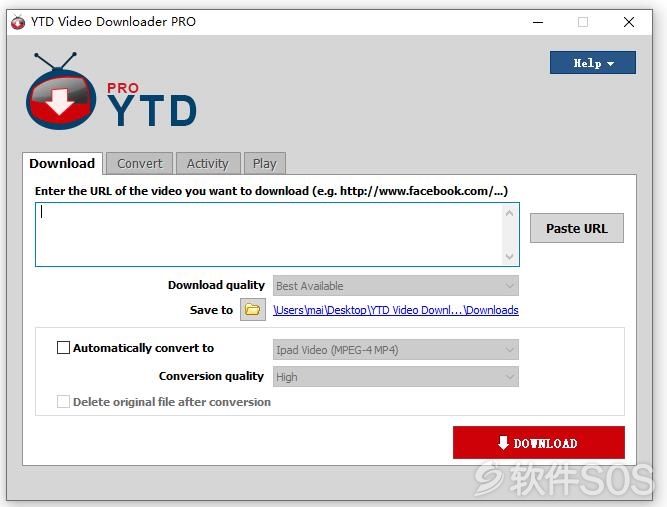This screenshot has width=667, height=507.
Task: Click the 'Conversion quality' label
Action: pos(211,376)
